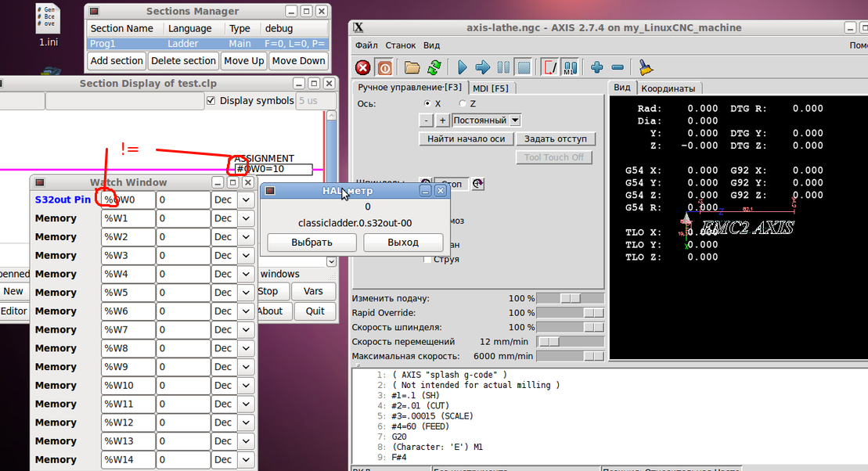Click Move Down in Sections Manager

(298, 60)
